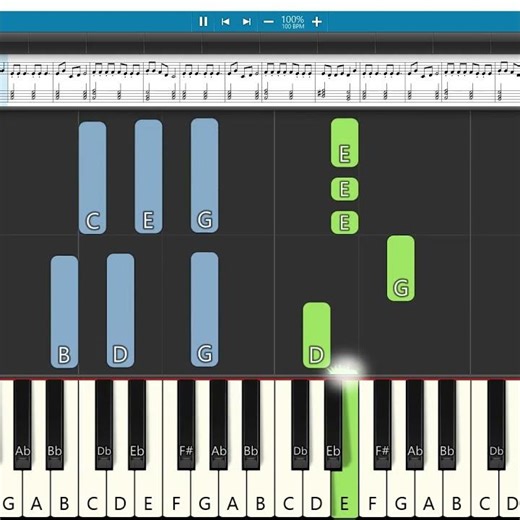Play the leftmost F white key
The height and width of the screenshot is (520, 520).
click(x=177, y=493)
